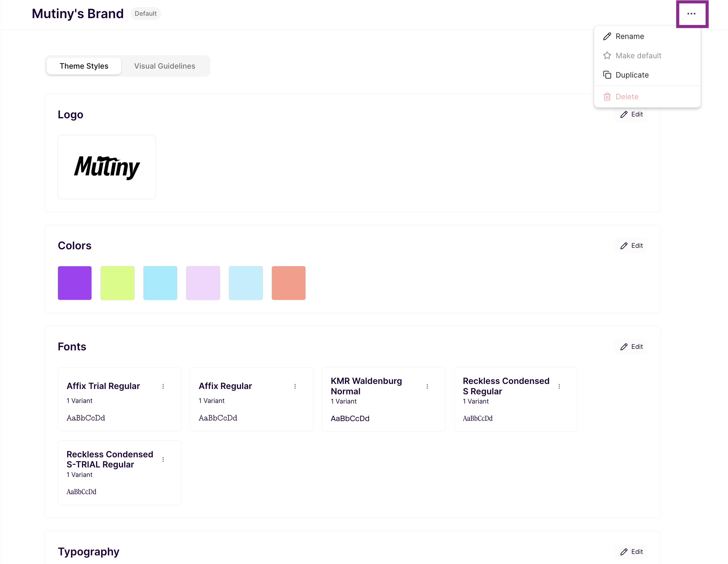Screen dimensions: 728x564
Task: Open options for KMR Waldenburg Normal font
Action: pos(427,386)
